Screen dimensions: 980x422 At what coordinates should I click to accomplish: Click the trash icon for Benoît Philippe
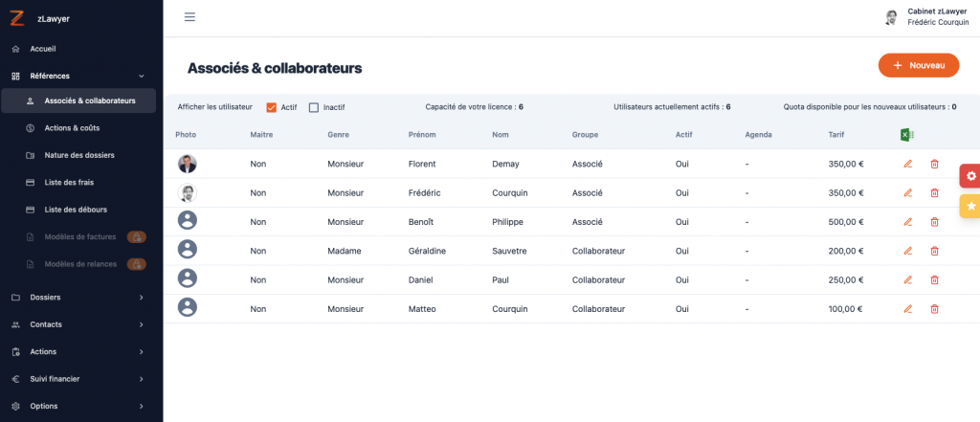(x=934, y=222)
